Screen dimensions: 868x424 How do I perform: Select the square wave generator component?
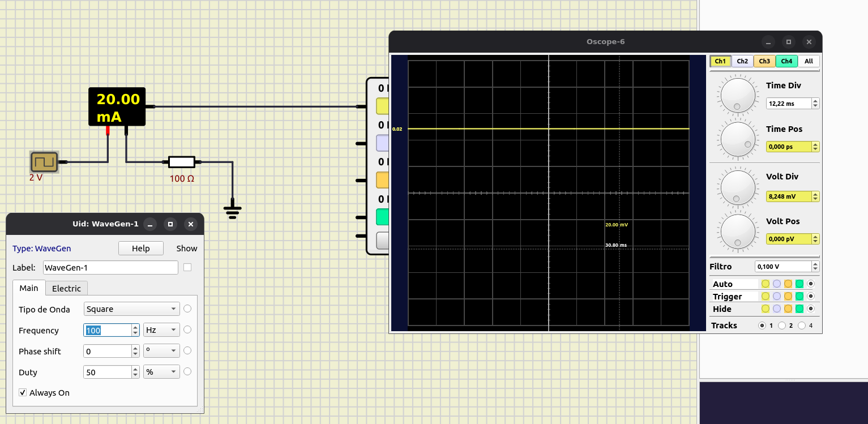[45, 162]
